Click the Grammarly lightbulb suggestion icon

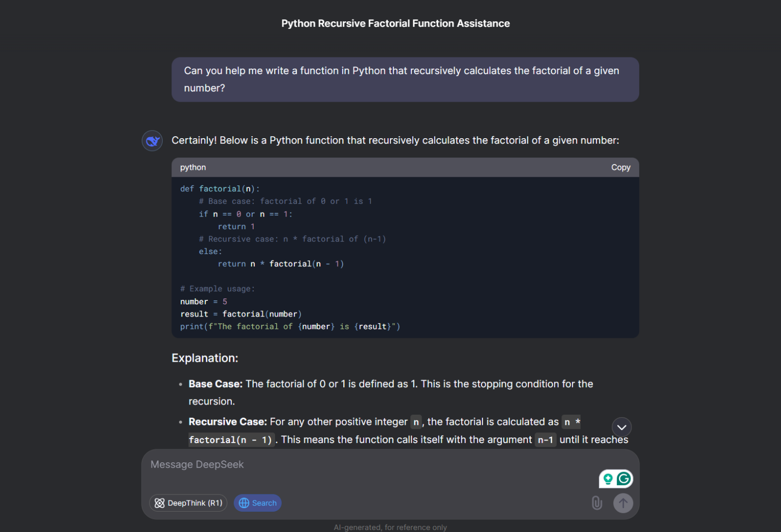point(608,479)
